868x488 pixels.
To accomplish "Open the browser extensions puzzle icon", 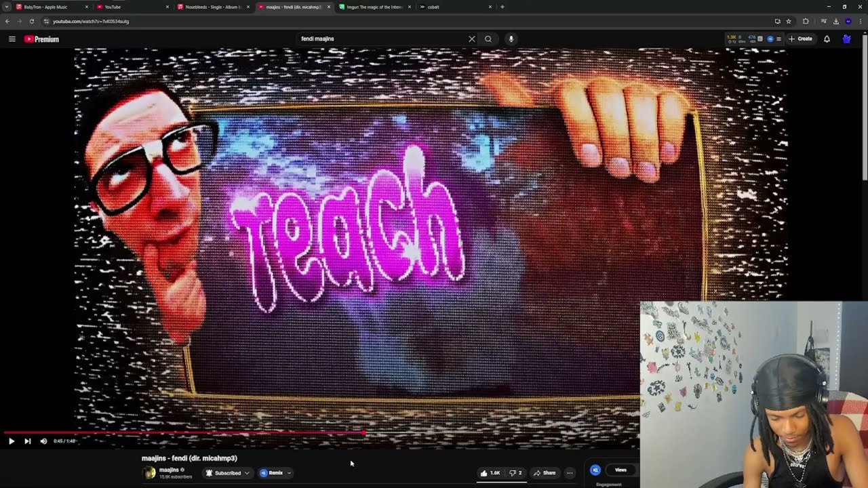I will (x=806, y=21).
